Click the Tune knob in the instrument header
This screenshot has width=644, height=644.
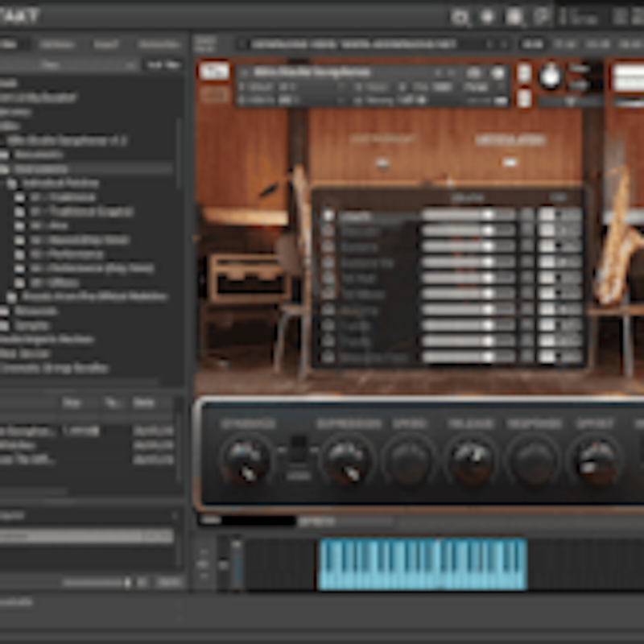[x=551, y=76]
